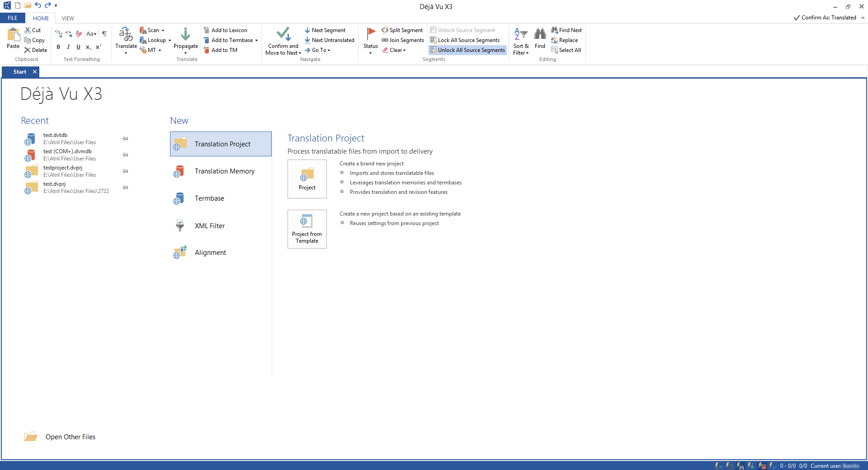Click Confirm As: Translated option
This screenshot has width=868, height=470.
coord(825,18)
